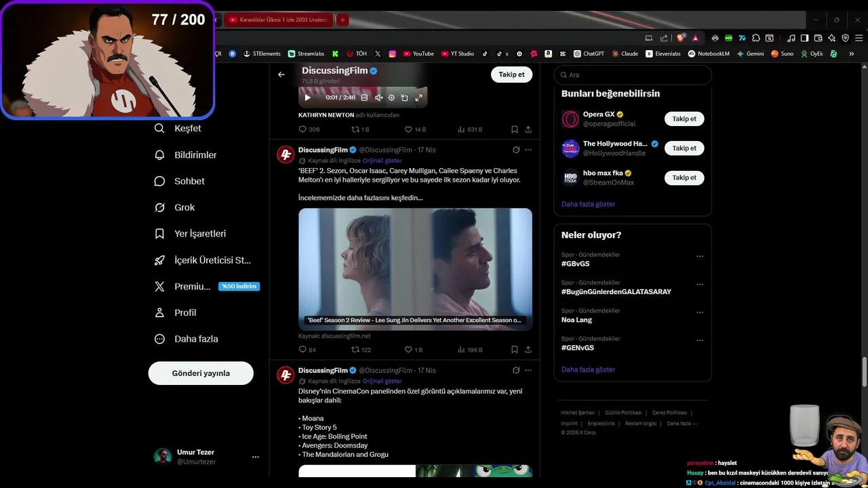868x488 pixels.
Task: Open Sohbet messages
Action: [180, 181]
